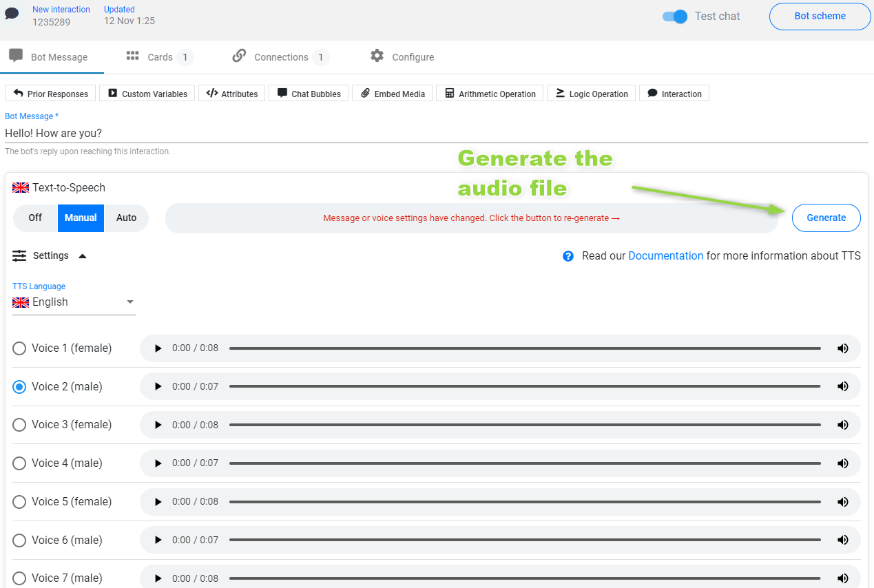Seek within the Voice 4 (male) progress bar
Image resolution: width=874 pixels, height=588 pixels.
(525, 463)
